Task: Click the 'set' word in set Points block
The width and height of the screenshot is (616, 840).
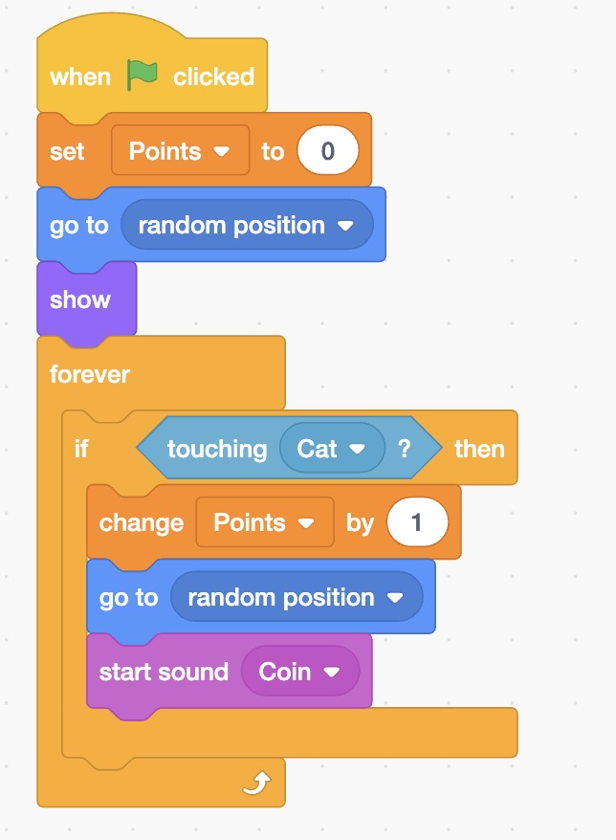Action: (x=67, y=151)
